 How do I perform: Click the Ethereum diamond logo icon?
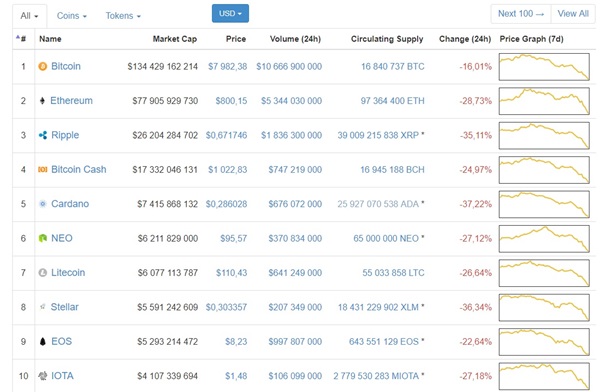coord(42,101)
